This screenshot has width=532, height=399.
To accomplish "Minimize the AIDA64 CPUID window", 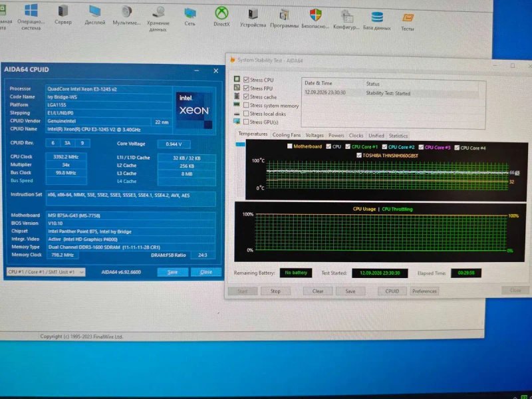I will (197, 70).
